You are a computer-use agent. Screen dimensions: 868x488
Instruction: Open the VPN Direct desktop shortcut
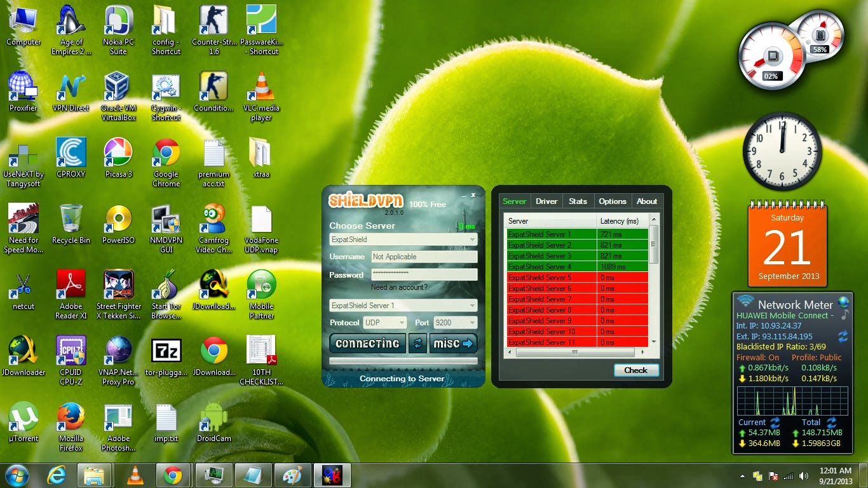coord(71,91)
